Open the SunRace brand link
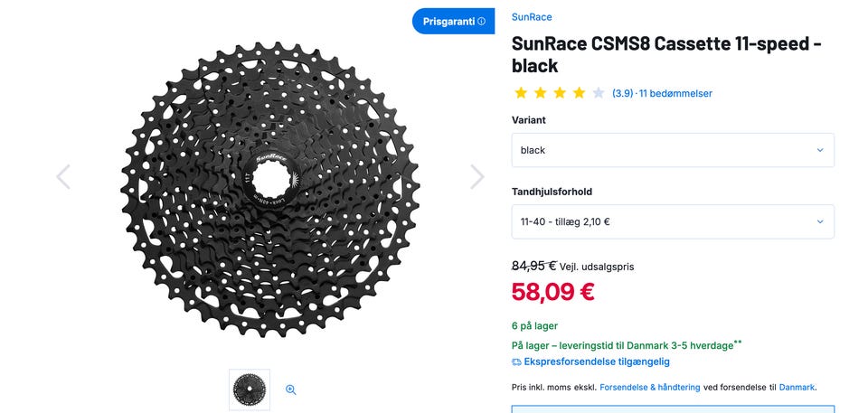The width and height of the screenshot is (868, 413). tap(532, 17)
